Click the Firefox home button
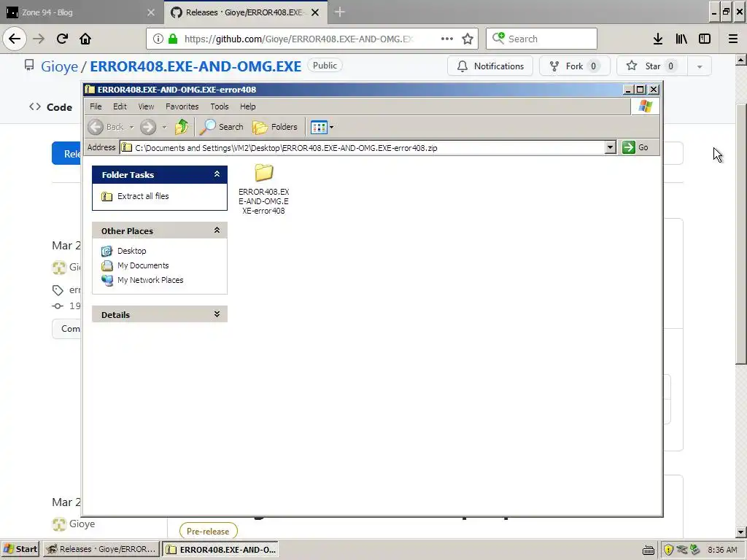Viewport: 747px width, 560px height. pyautogui.click(x=85, y=39)
